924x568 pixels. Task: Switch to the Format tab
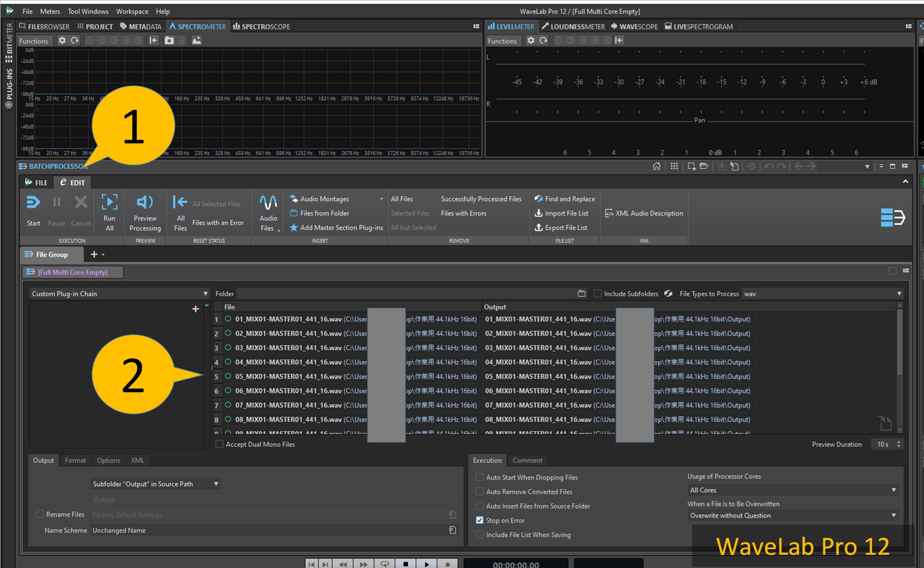(75, 460)
